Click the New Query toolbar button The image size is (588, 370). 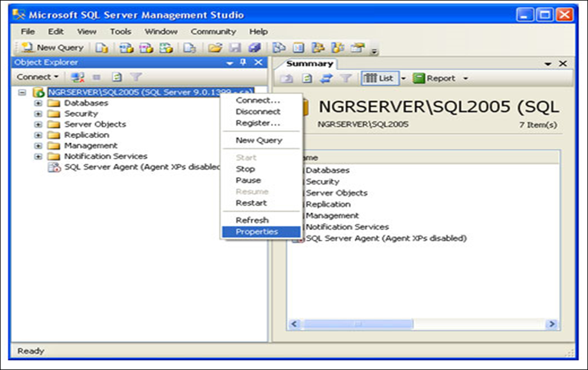coord(52,48)
